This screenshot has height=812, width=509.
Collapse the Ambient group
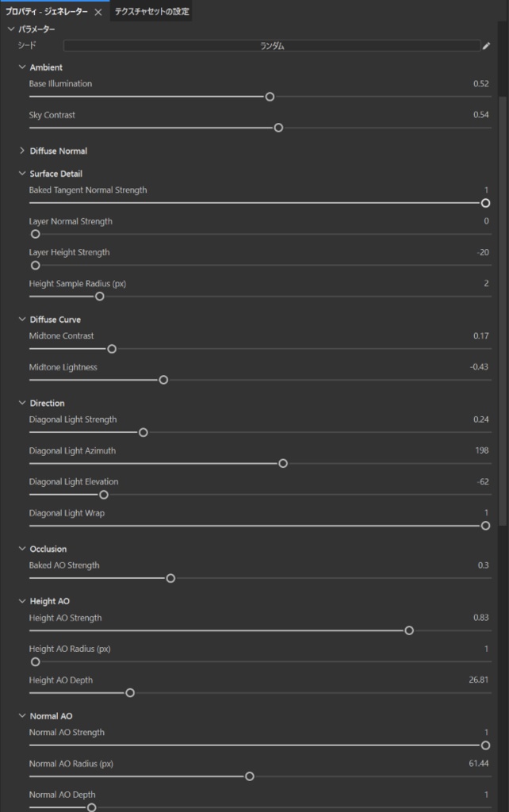coord(21,67)
